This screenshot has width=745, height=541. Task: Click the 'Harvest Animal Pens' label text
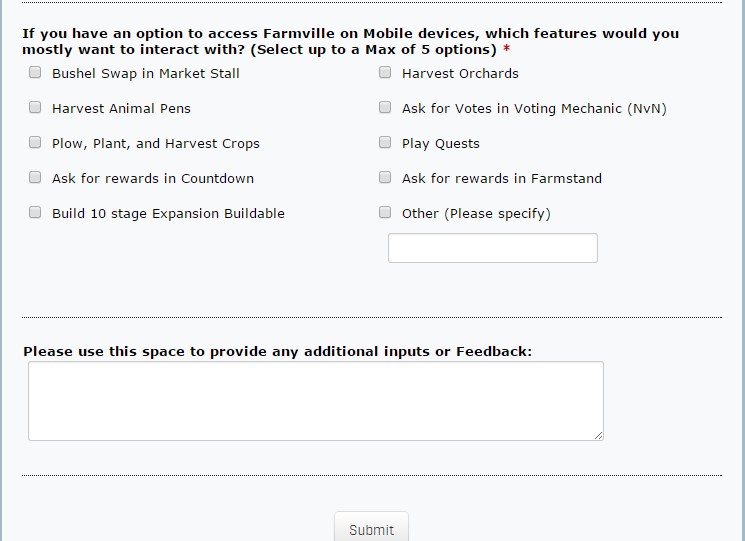click(121, 108)
